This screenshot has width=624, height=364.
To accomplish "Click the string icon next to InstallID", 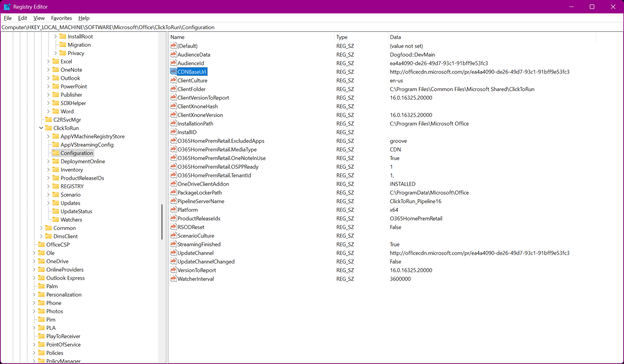I will 173,132.
